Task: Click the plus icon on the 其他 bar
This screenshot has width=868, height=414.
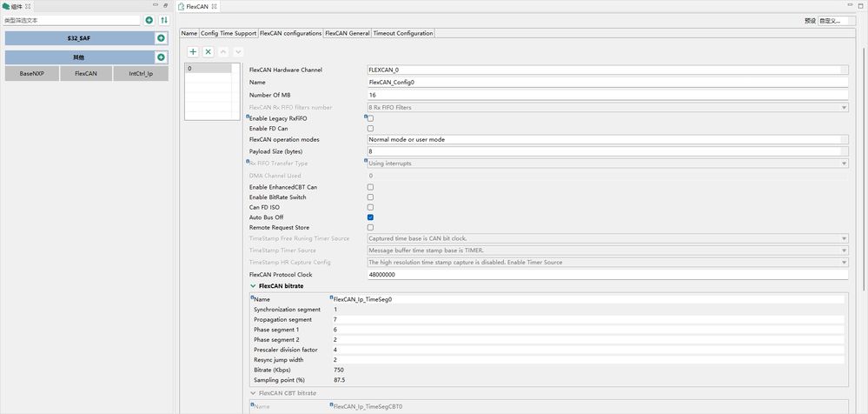Action: pos(161,57)
